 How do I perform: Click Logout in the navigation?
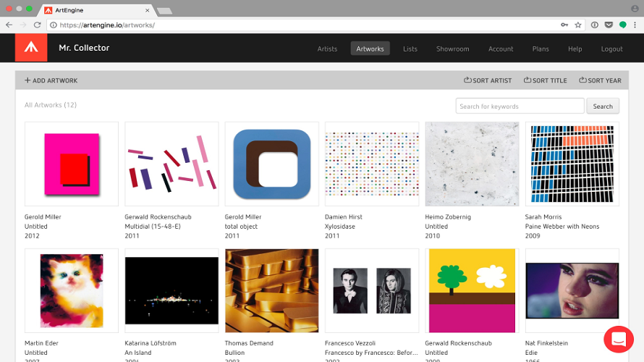(611, 49)
